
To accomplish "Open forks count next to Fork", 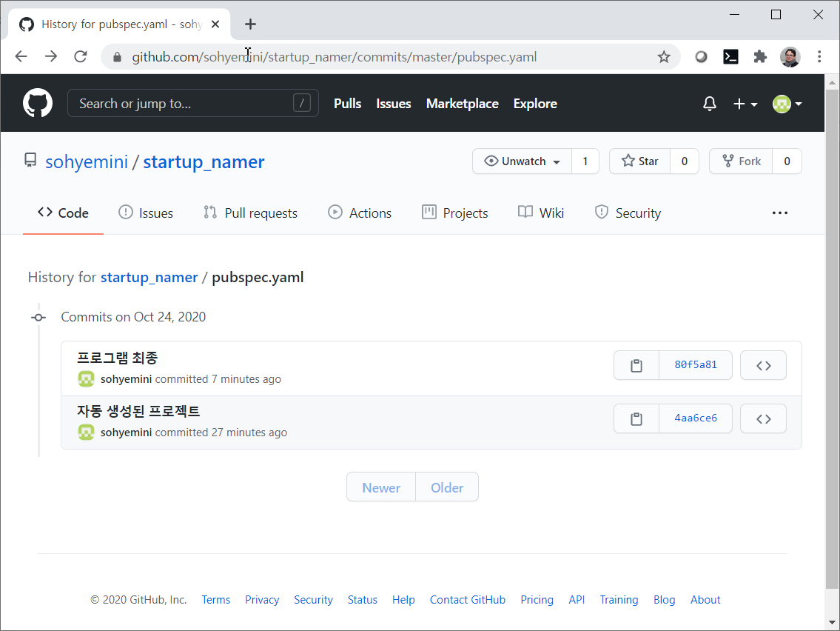I will click(787, 161).
